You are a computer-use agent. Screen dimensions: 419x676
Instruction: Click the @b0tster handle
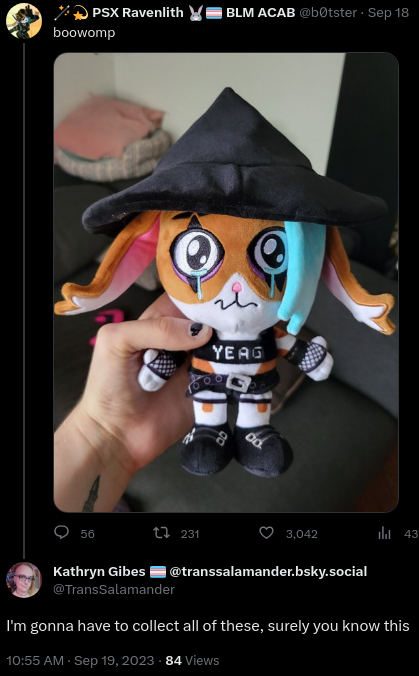coord(328,13)
